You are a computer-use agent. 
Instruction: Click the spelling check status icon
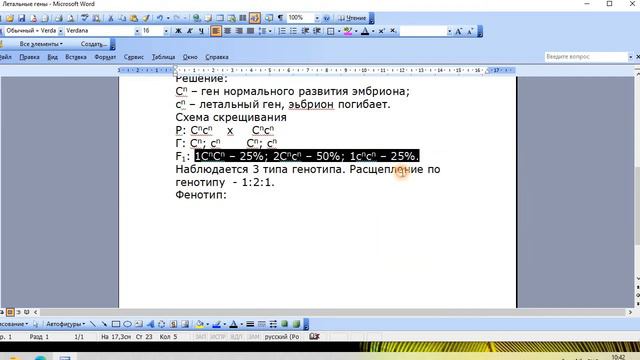tap(314, 337)
